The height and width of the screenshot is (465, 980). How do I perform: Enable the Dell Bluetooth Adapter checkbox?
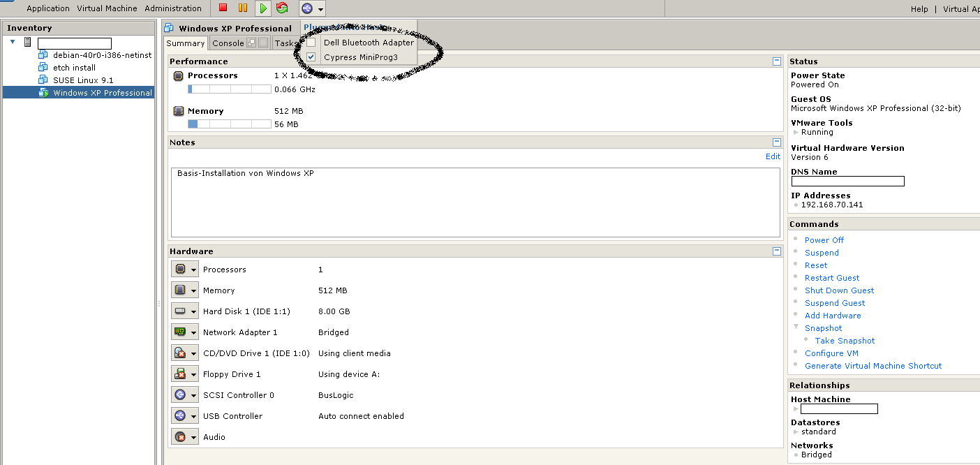[311, 43]
